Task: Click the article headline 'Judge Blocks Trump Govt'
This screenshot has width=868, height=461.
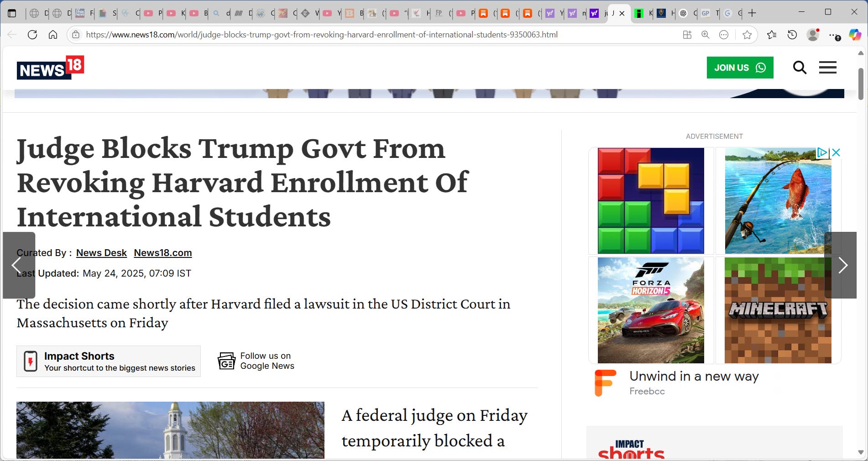Action: [243, 183]
